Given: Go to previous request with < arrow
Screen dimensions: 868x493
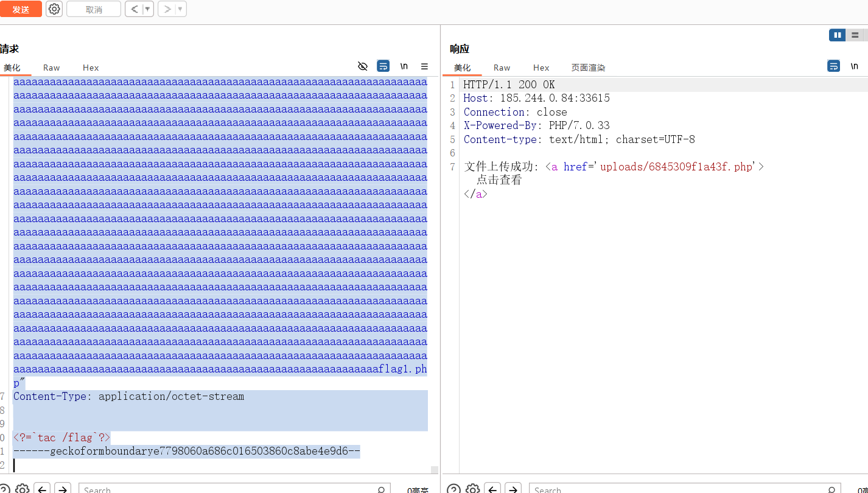Looking at the screenshot, I should 135,9.
